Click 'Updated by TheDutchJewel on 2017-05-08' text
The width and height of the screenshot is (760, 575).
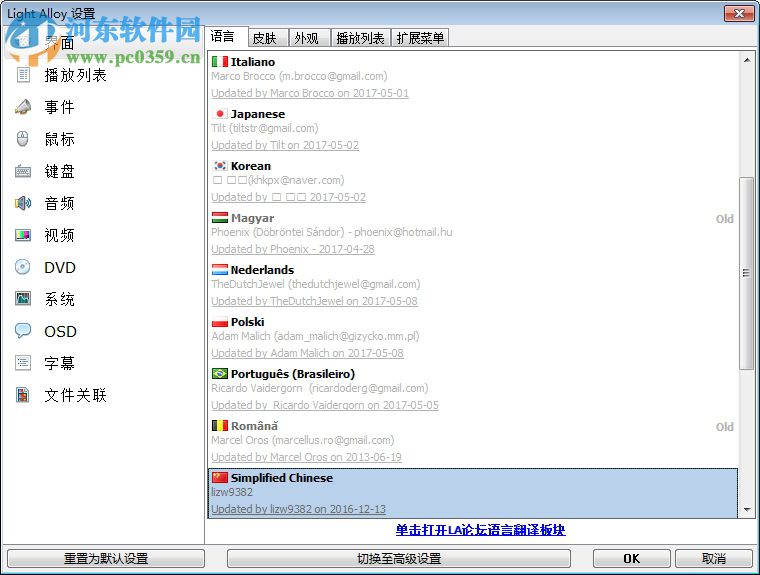(314, 301)
